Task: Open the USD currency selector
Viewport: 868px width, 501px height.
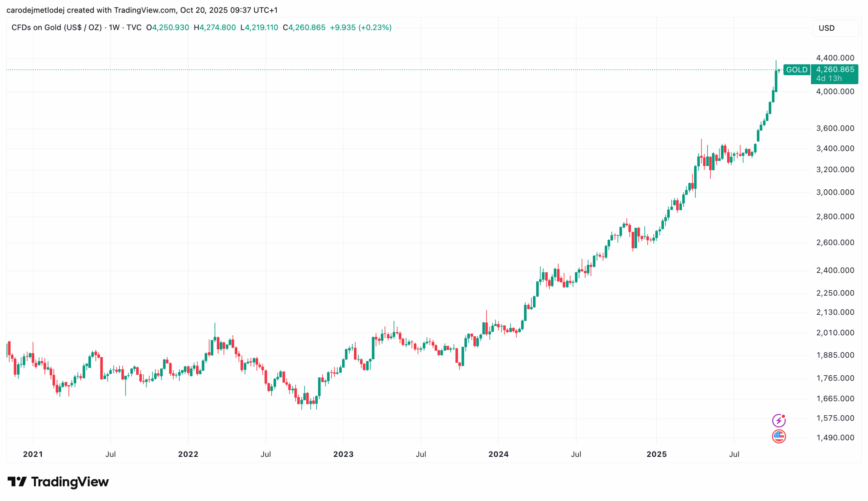Action: coord(835,28)
